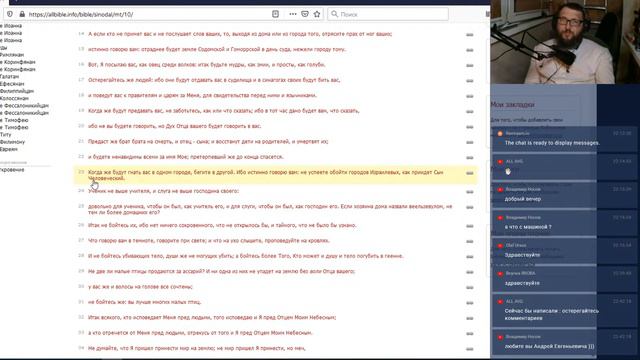Open the Евреям book link
640x360 pixels.
pyautogui.click(x=9, y=149)
